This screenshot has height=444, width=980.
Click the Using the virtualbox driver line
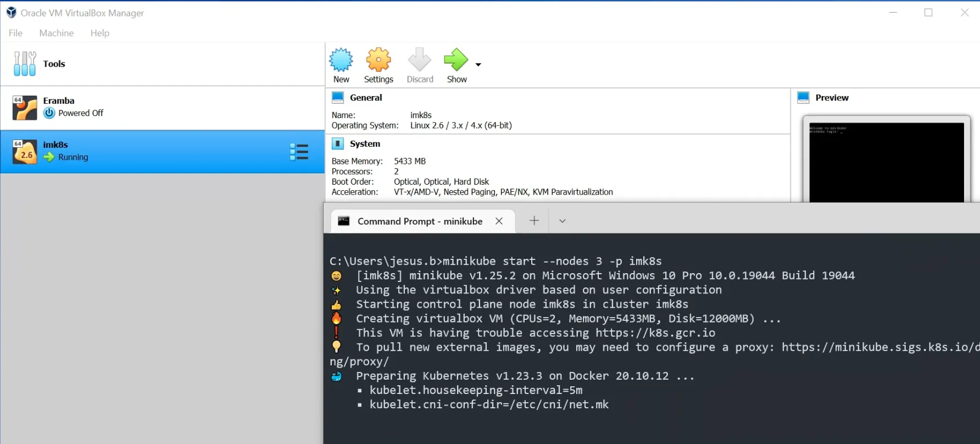[539, 290]
